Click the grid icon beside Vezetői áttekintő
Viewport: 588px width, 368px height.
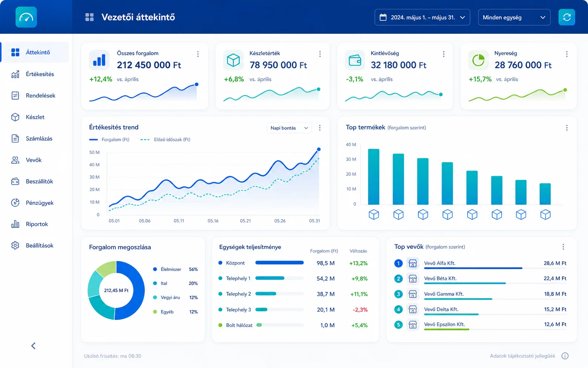pos(89,17)
